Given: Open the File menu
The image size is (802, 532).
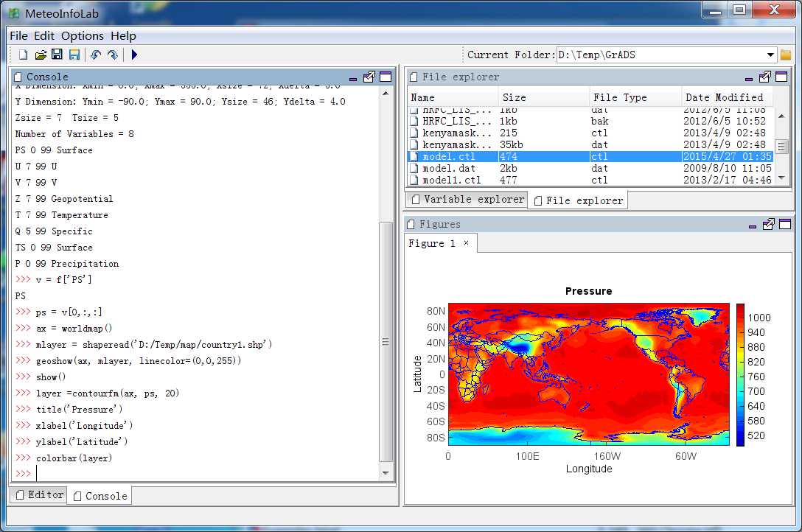Looking at the screenshot, I should 18,36.
